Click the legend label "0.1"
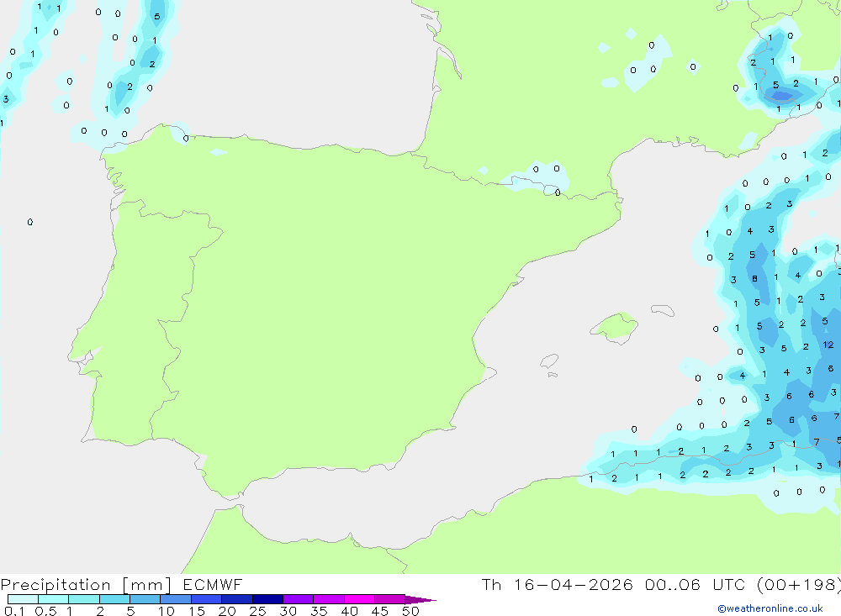The image size is (841, 616). tap(14, 611)
